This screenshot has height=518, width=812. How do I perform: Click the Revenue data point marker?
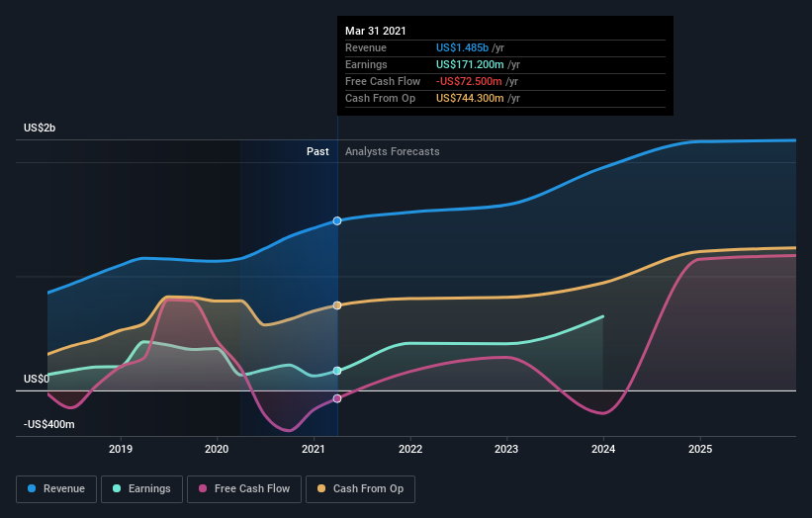click(337, 221)
